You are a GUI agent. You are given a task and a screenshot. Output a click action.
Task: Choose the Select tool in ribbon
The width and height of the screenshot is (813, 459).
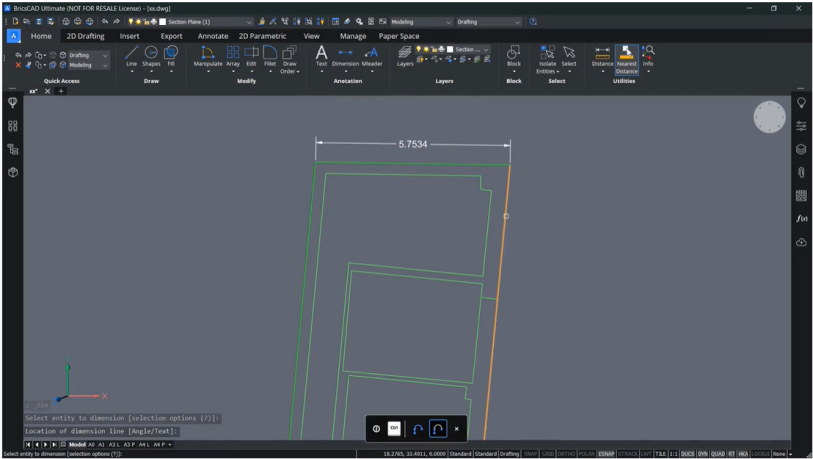click(x=569, y=56)
